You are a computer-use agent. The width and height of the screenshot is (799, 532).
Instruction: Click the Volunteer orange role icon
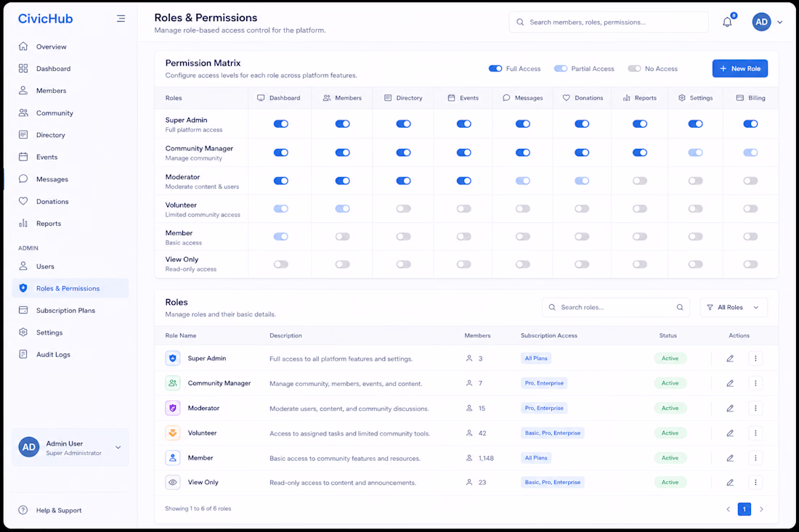(x=173, y=433)
